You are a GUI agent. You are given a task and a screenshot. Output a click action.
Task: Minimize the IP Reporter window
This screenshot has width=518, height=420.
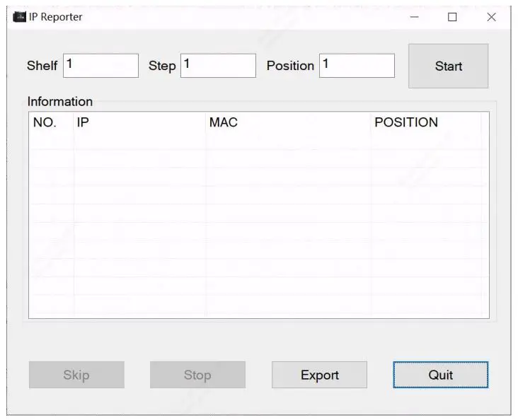point(414,17)
